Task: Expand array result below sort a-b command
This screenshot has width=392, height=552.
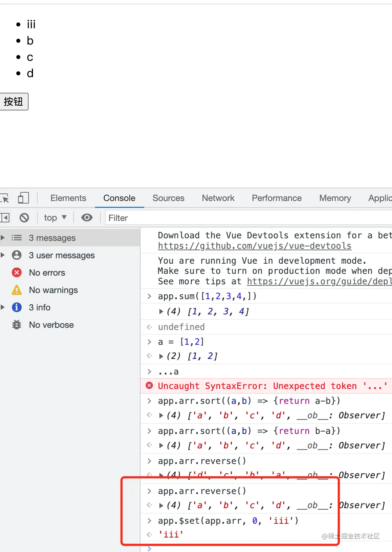Action: point(161,415)
